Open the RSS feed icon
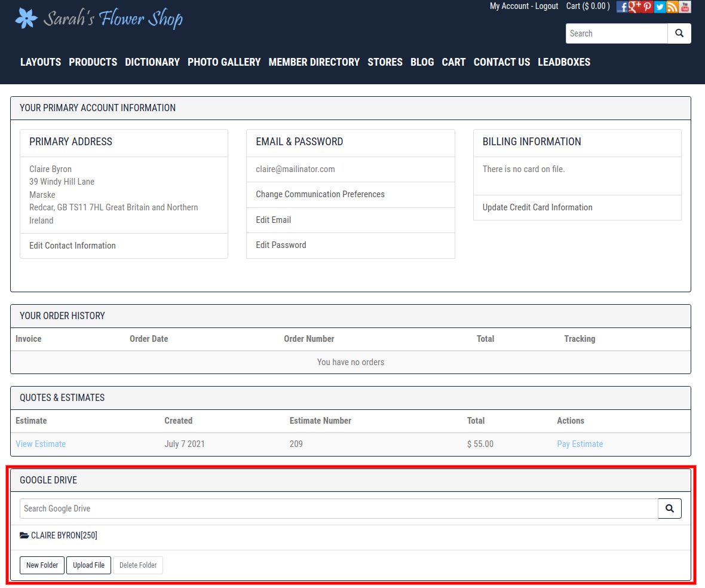The width and height of the screenshot is (705, 588). tap(672, 7)
